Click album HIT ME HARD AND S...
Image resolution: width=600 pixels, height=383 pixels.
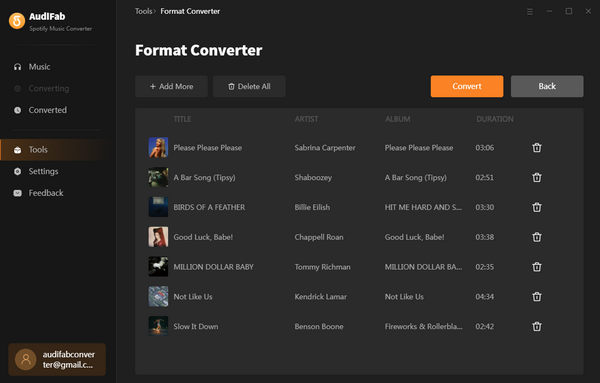coord(423,207)
